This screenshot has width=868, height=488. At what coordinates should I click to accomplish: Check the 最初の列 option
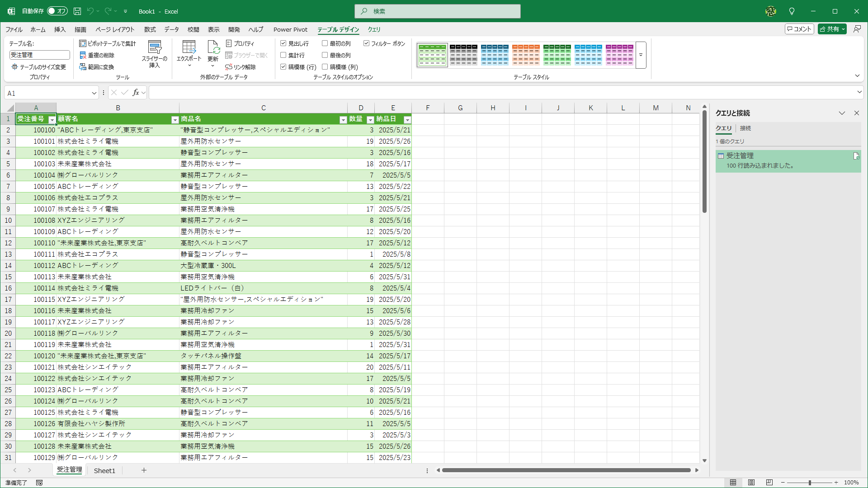tap(325, 43)
